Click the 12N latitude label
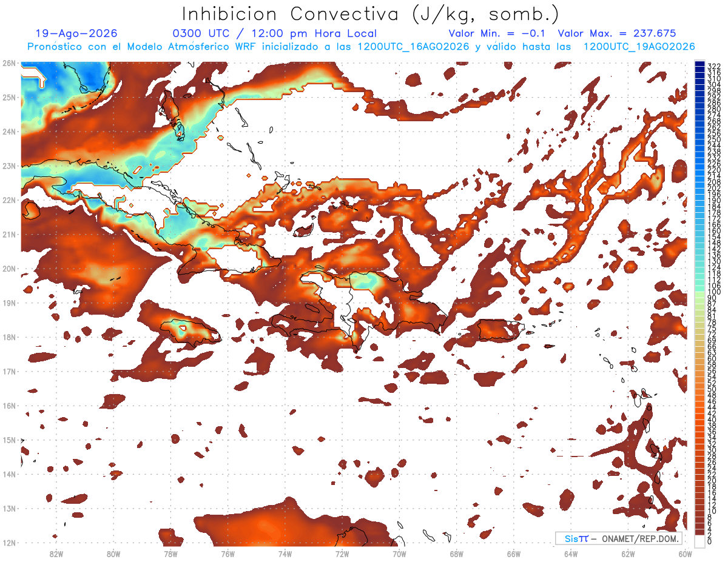728x562 pixels. click(9, 543)
